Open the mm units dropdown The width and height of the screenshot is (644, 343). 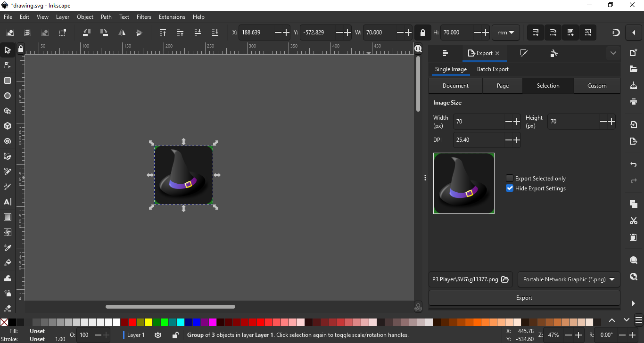(506, 33)
